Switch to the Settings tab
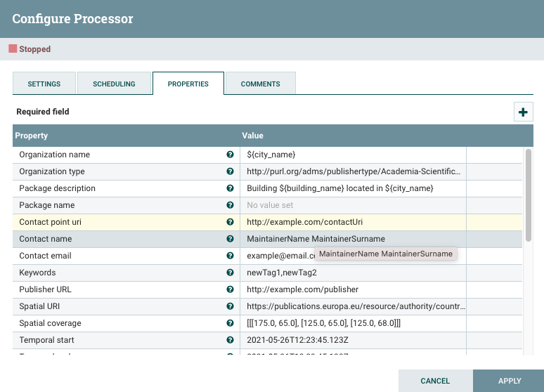 44,84
